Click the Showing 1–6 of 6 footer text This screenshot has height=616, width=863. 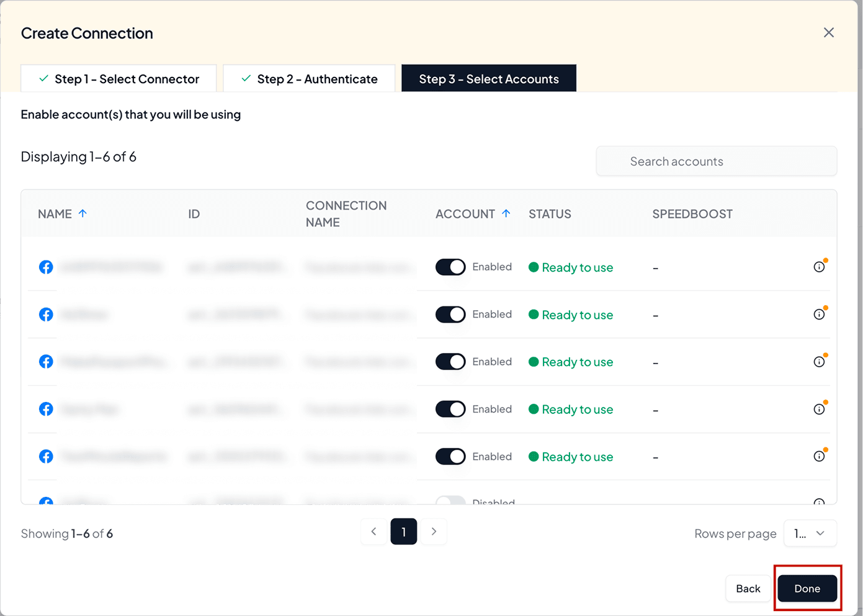[x=67, y=533]
